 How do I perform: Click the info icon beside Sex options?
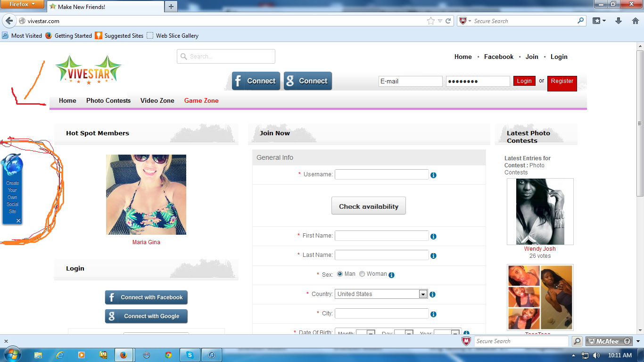click(391, 275)
